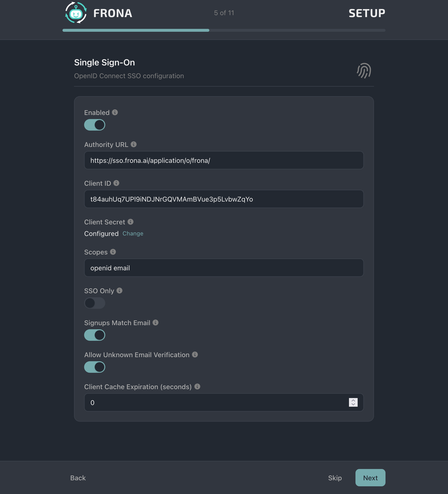Go back using the Back button
448x494 pixels.
click(78, 478)
